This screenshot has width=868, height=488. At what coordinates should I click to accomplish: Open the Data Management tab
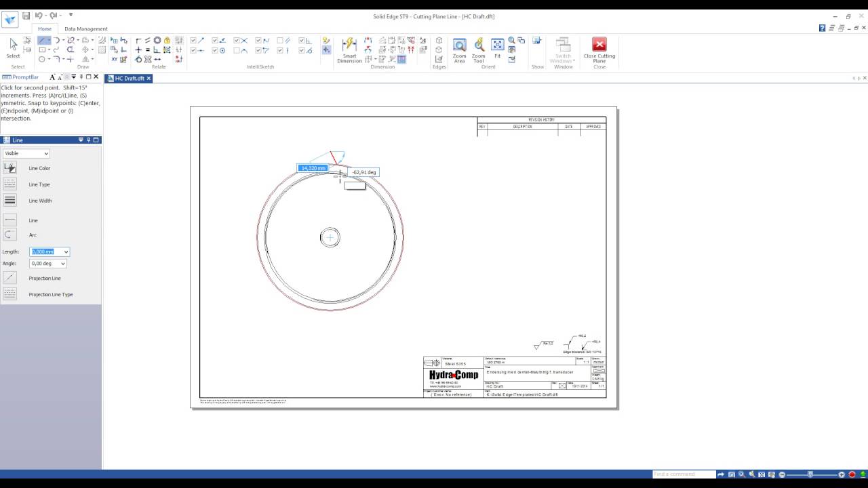(x=86, y=28)
